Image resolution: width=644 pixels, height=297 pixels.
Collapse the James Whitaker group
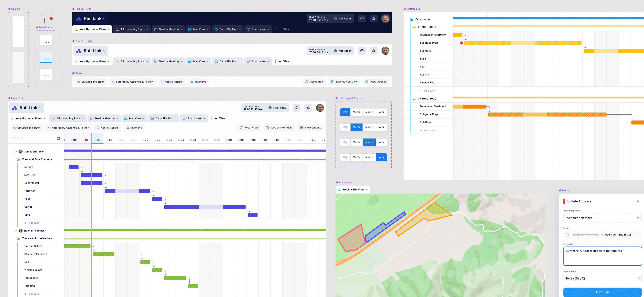[16, 152]
